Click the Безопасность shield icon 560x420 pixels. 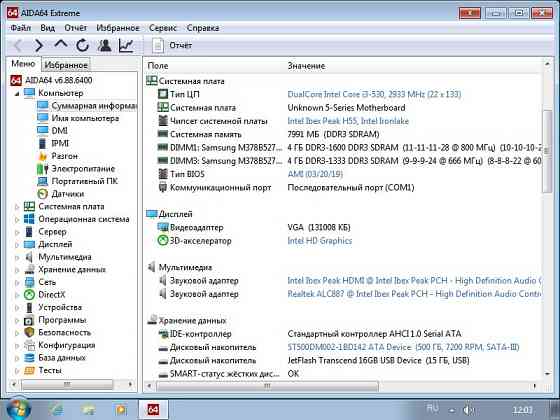(x=29, y=332)
